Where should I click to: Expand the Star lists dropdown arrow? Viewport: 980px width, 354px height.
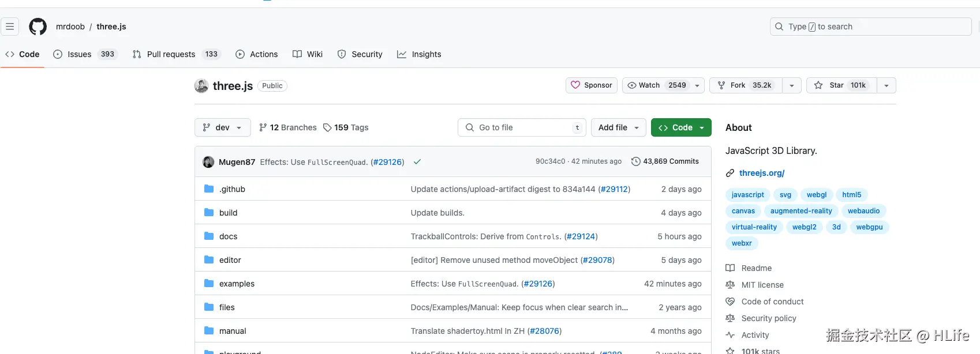887,85
